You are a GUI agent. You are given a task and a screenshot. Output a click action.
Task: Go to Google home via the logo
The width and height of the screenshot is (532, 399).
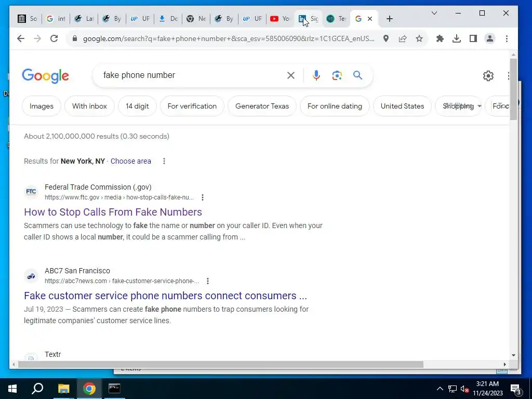(46, 75)
